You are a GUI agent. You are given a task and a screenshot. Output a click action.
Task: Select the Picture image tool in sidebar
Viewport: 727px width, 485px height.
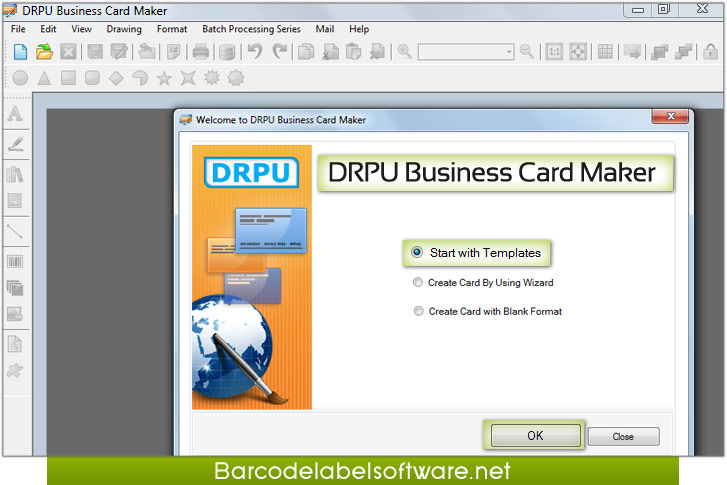tap(15, 201)
